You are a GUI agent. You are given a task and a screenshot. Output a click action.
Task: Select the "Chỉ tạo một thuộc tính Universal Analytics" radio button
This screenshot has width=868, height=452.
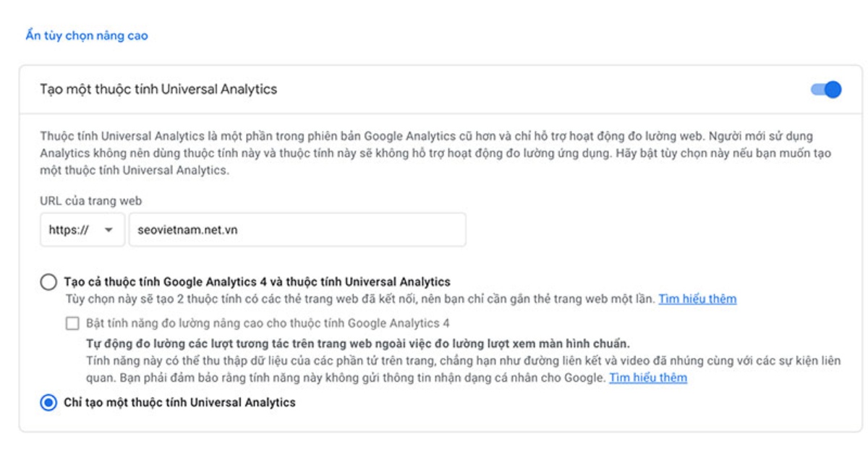click(x=48, y=403)
